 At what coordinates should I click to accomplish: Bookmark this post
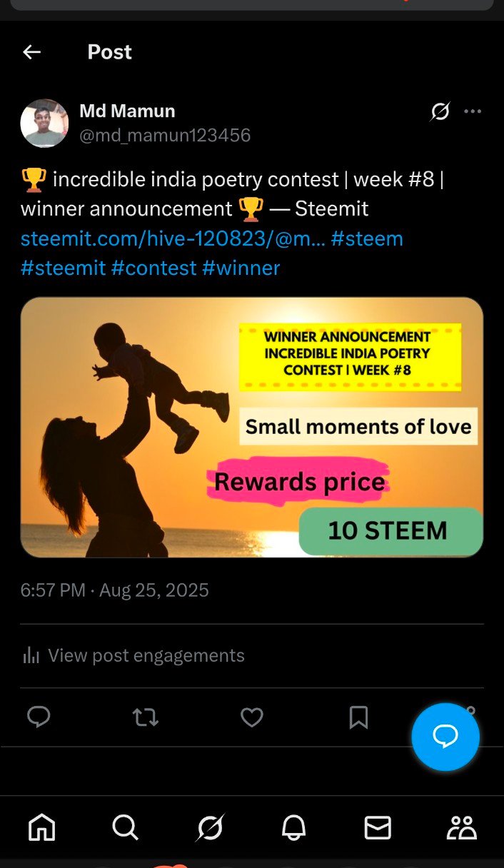(x=358, y=717)
